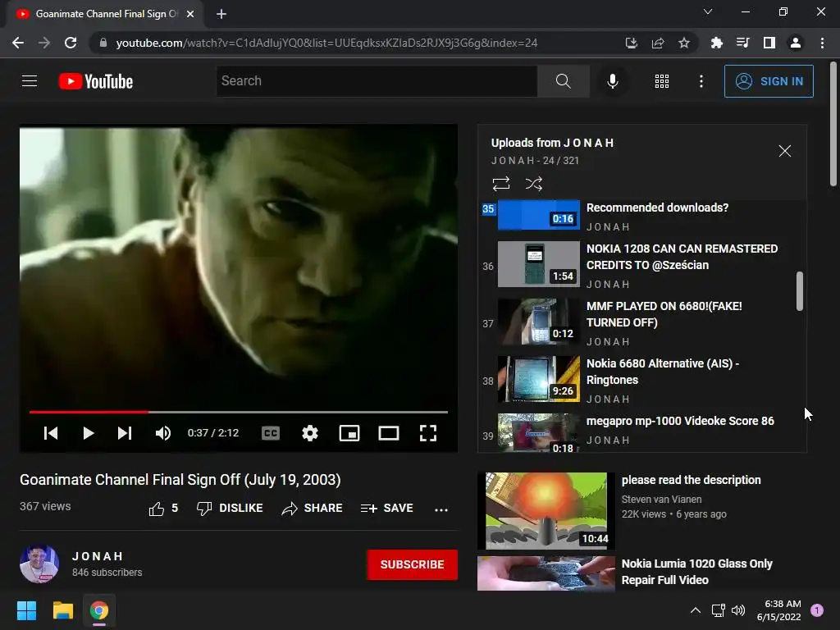The width and height of the screenshot is (840, 630).
Task: Reload the current page
Action: pos(71,43)
